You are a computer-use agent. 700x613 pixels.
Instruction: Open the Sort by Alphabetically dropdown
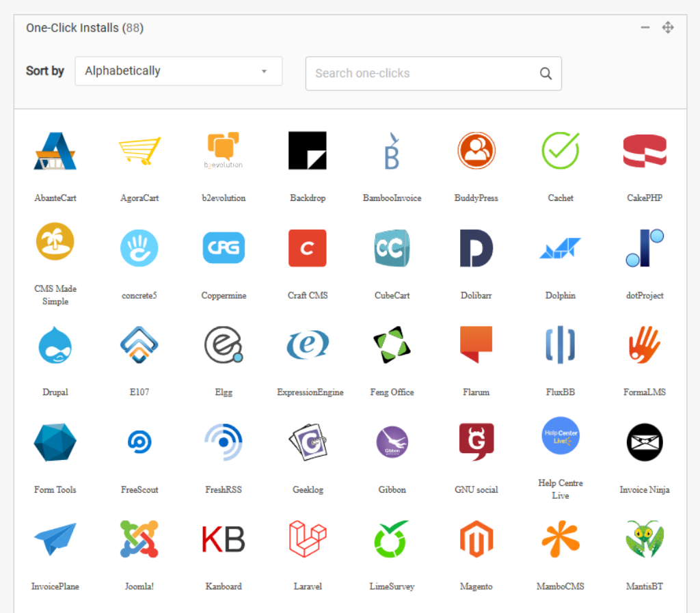tap(178, 71)
